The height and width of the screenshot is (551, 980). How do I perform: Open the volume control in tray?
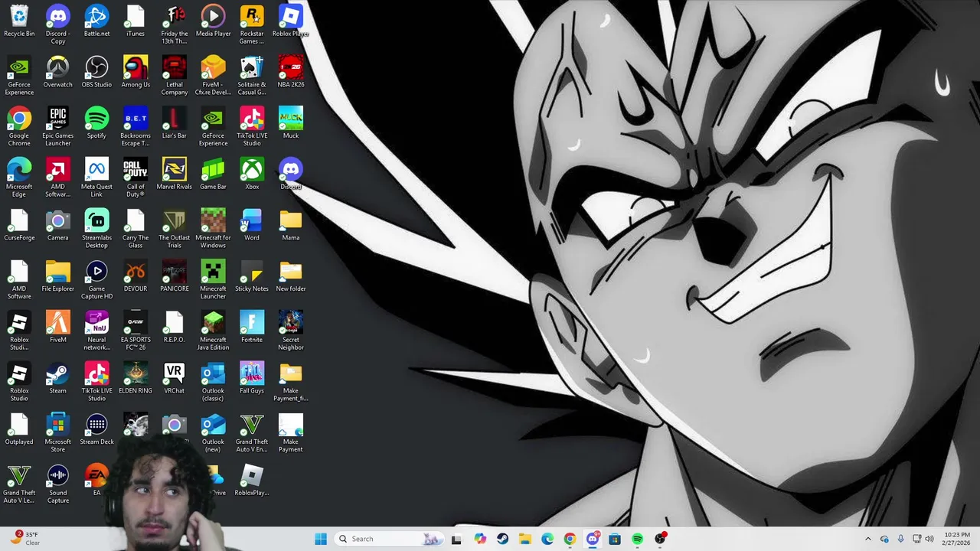929,539
